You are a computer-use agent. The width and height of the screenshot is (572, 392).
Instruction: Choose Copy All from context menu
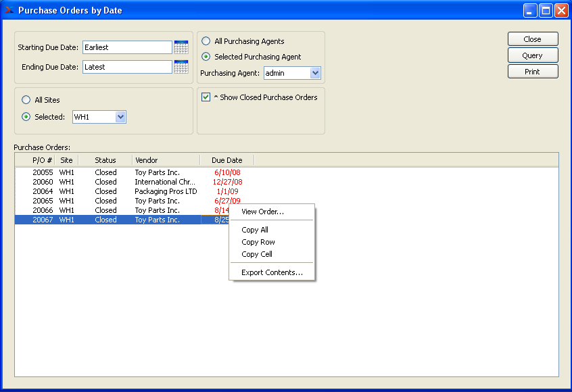(x=272, y=230)
